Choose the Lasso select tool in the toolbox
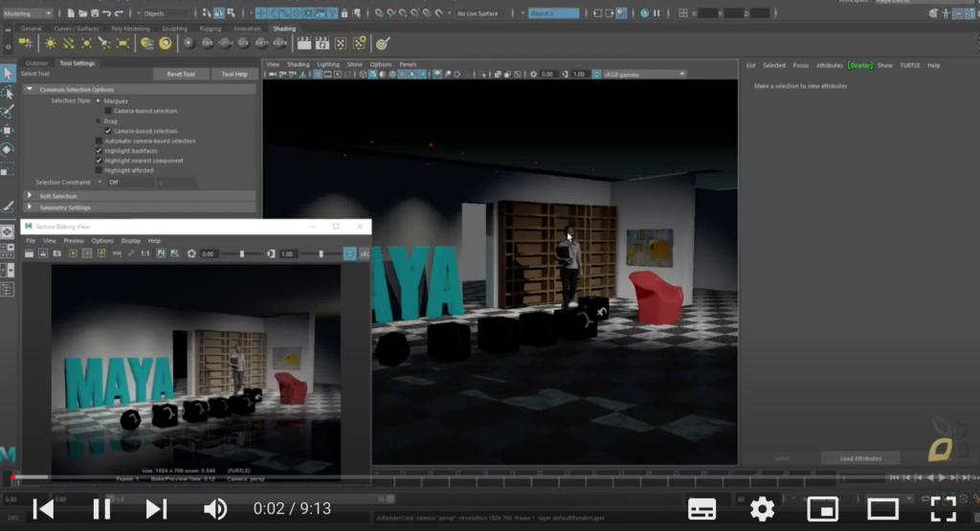 [8, 93]
